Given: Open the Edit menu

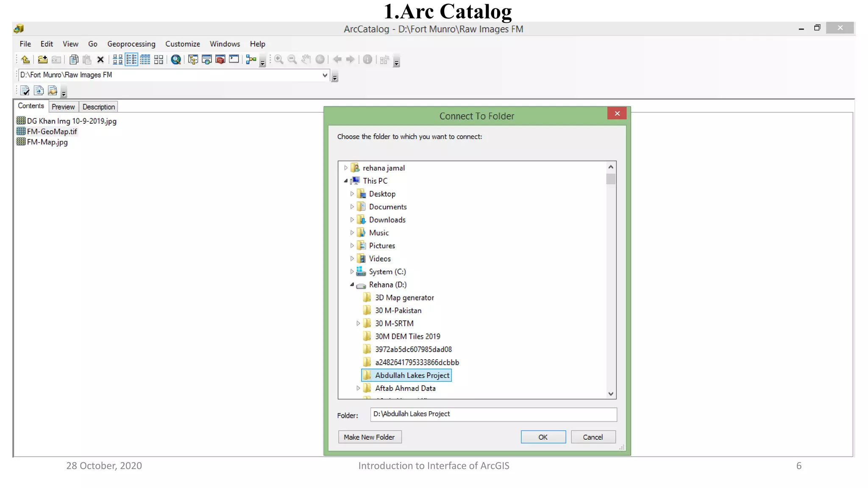Looking at the screenshot, I should coord(47,44).
